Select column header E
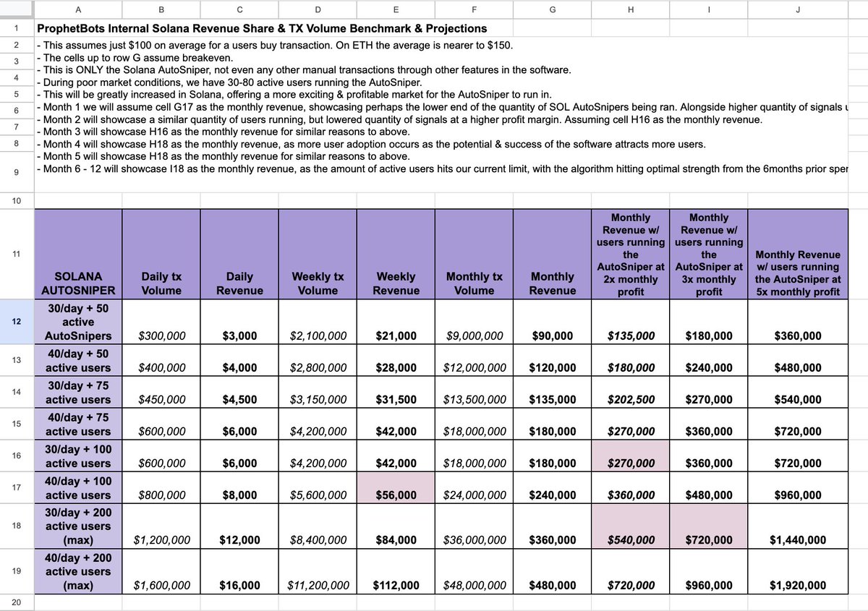This screenshot has height=611, width=868. click(396, 9)
